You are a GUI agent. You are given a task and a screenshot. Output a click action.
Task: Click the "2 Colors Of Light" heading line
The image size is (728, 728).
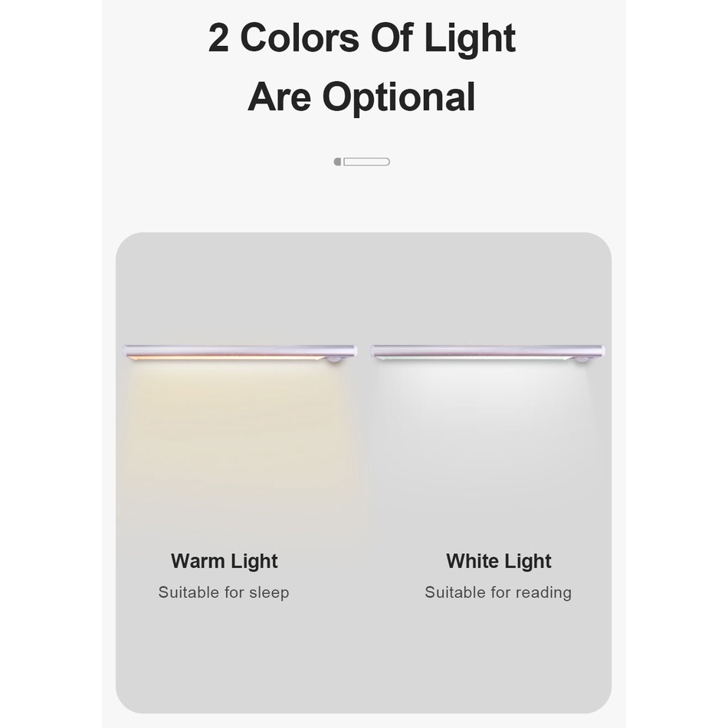click(x=362, y=38)
